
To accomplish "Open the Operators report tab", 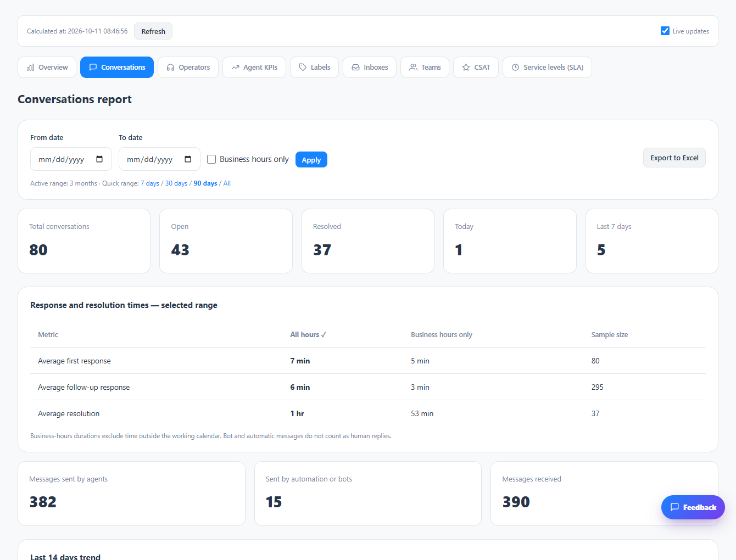I will (x=188, y=68).
